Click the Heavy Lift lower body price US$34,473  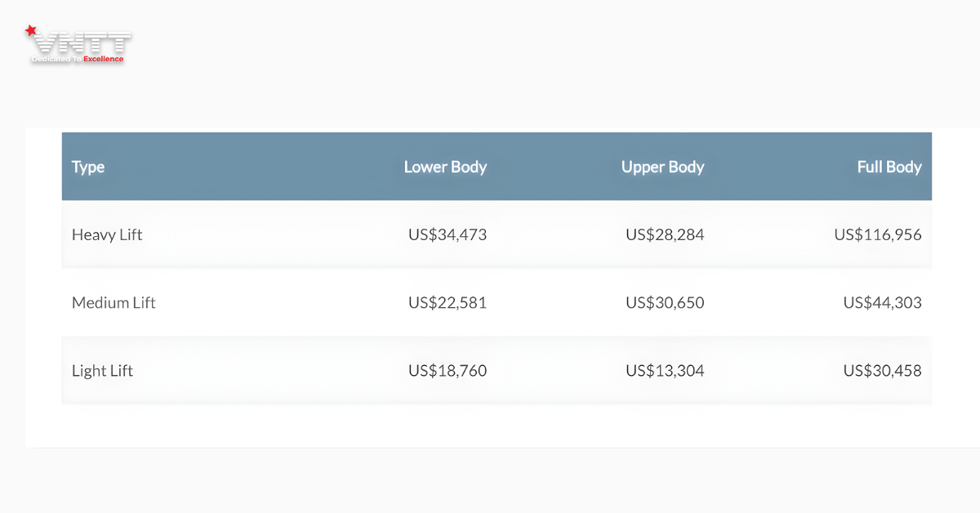tap(448, 234)
